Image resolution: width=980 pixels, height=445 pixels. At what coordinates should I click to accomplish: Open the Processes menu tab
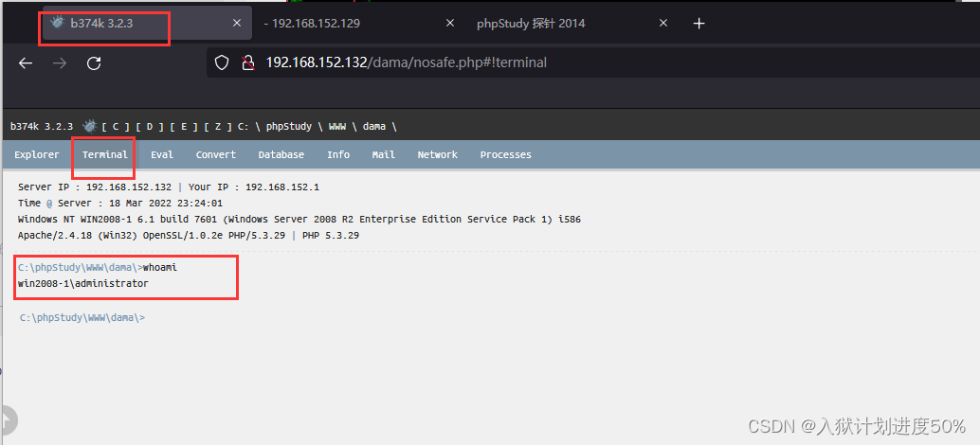click(505, 154)
